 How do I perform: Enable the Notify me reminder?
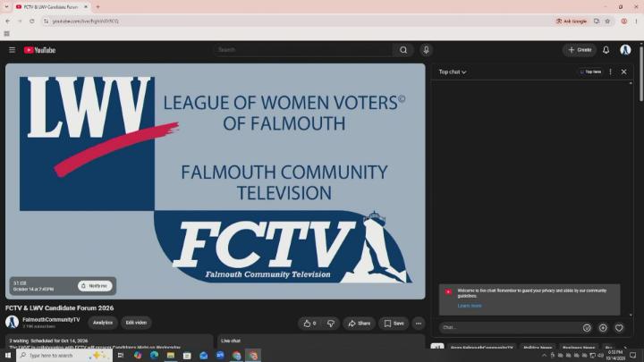coord(95,286)
